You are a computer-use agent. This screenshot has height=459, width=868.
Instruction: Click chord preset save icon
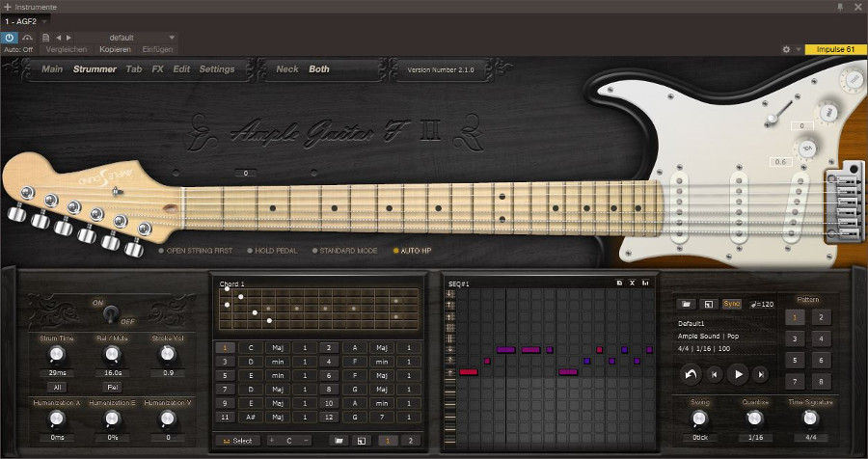(361, 441)
